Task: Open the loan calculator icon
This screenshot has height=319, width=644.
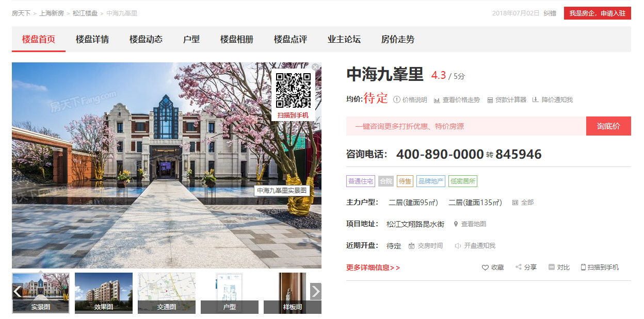Action: pos(490,100)
